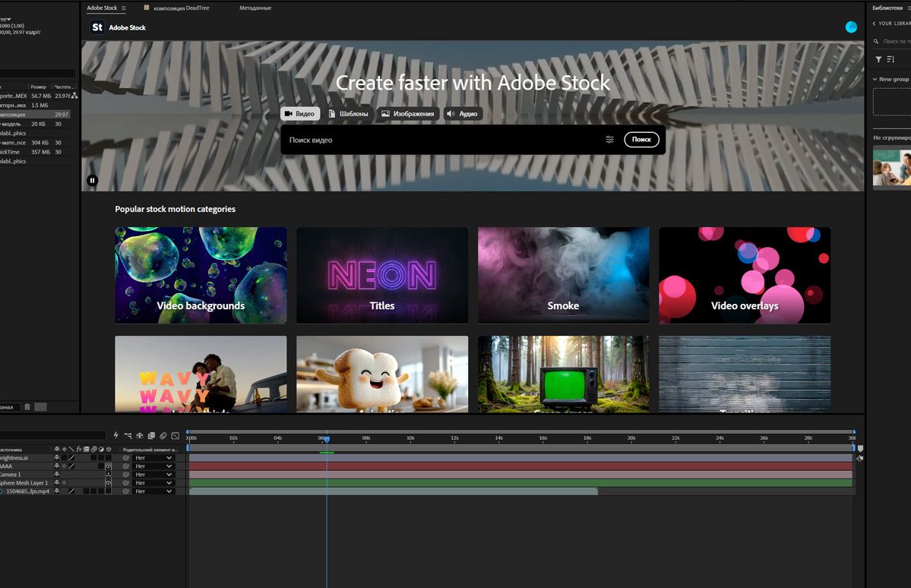911x588 pixels.
Task: Click the parent pick whip for Camera 1
Action: point(125,474)
